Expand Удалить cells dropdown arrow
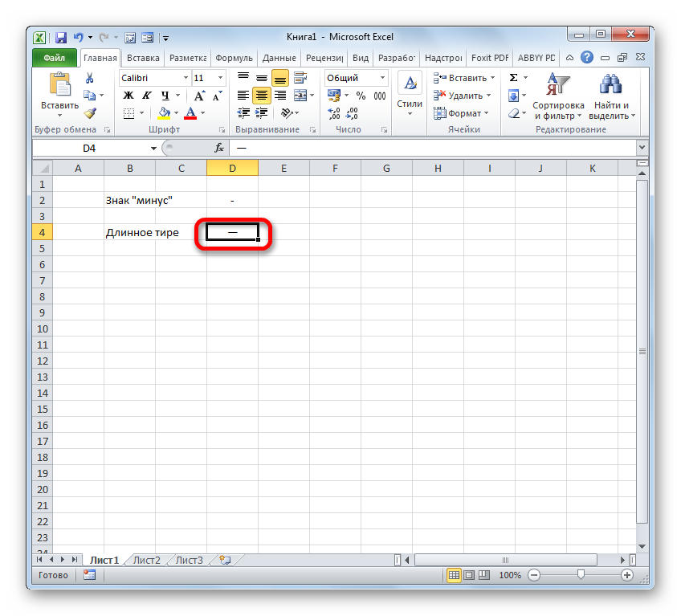Viewport: 681px width, 616px height. 489,96
